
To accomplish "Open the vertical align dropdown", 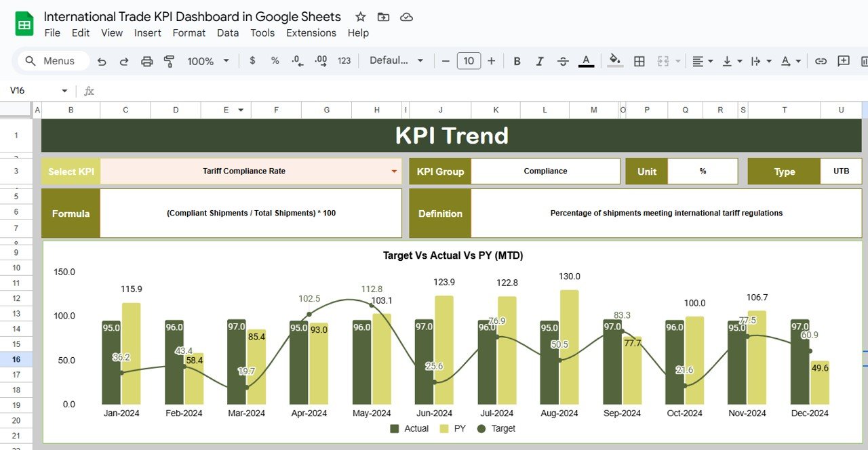I will [732, 61].
